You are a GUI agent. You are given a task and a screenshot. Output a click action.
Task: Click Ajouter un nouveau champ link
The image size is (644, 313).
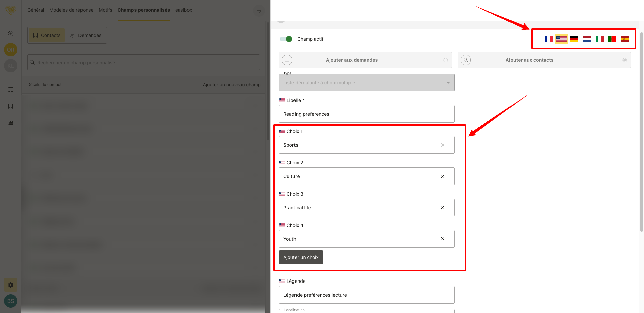231,85
